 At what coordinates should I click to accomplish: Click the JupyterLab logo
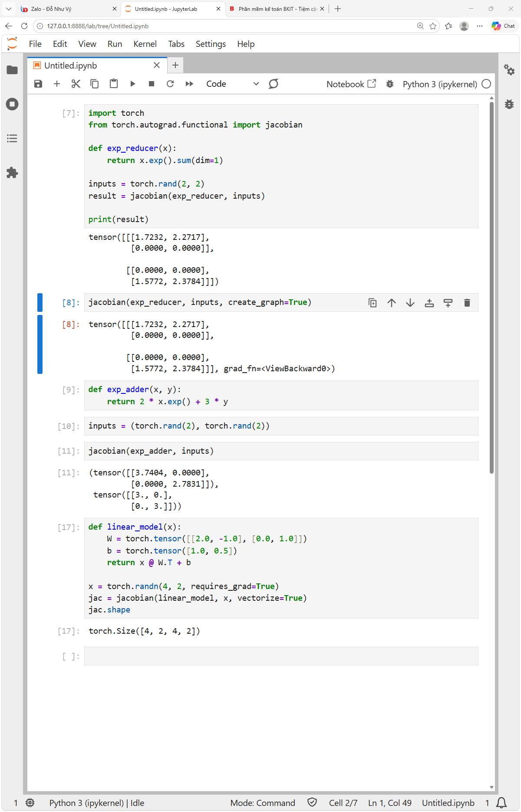(x=12, y=43)
